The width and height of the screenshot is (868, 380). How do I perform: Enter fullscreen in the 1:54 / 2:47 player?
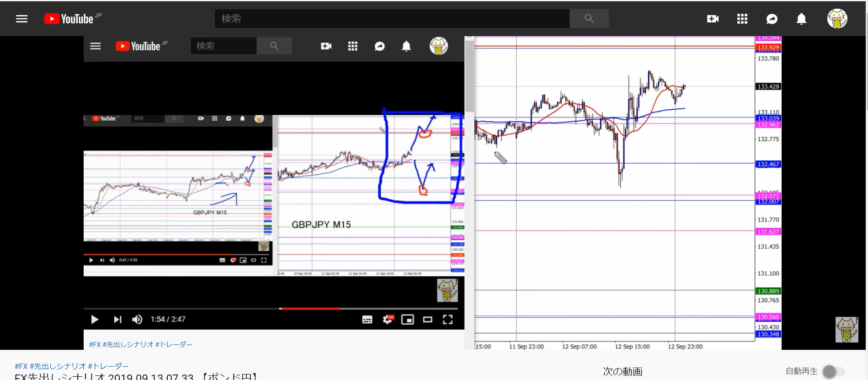pos(447,320)
